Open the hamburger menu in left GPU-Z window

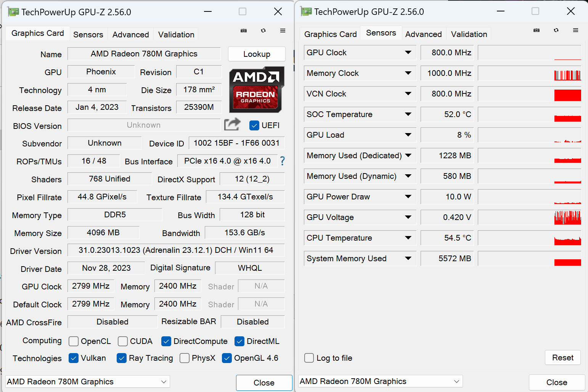[283, 31]
